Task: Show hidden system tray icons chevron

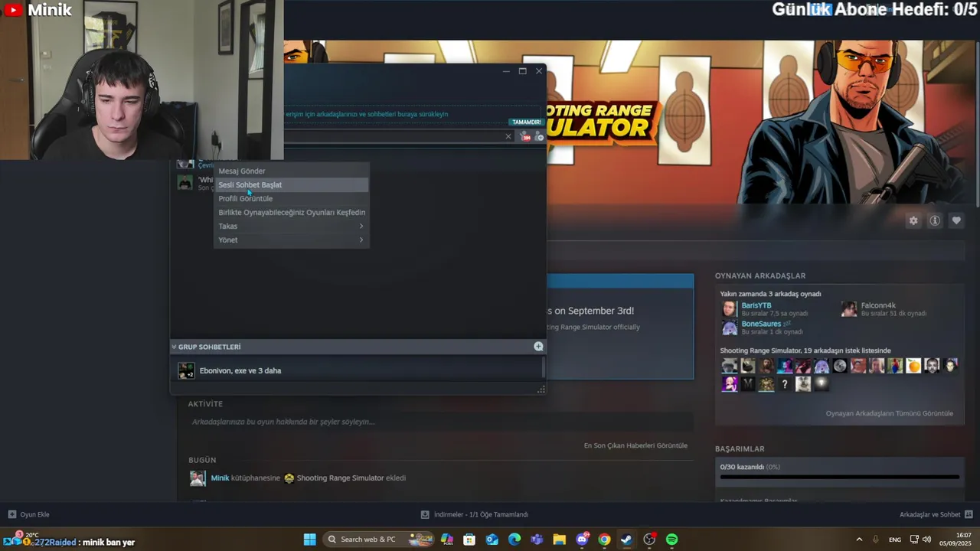Action: [859, 540]
